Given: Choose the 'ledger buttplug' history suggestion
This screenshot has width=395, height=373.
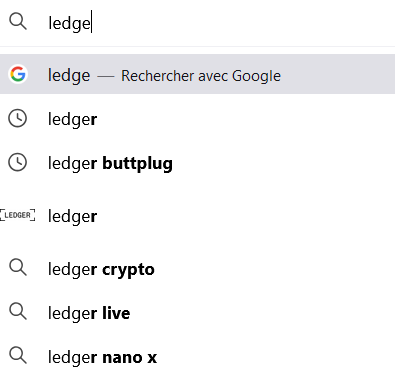Looking at the screenshot, I should 197,163.
